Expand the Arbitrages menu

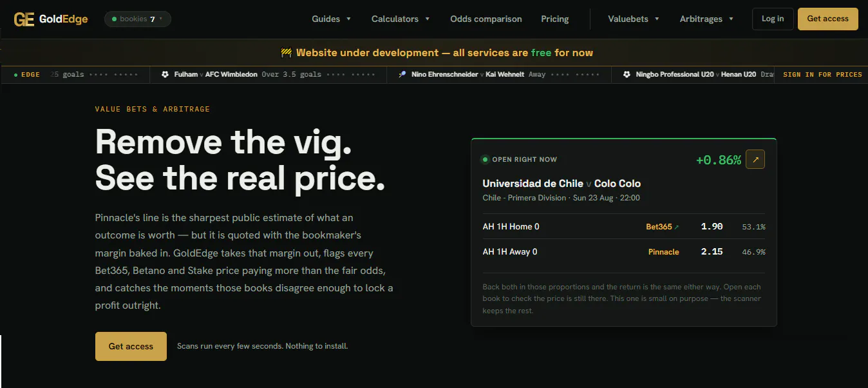point(706,19)
